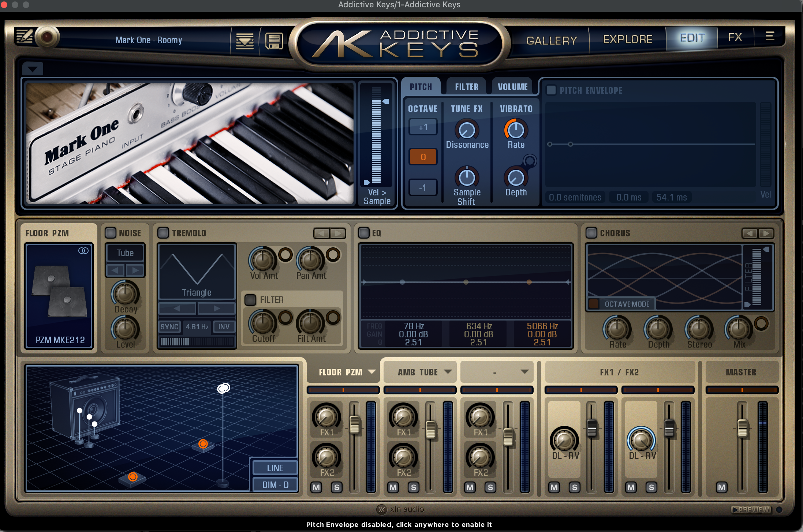
Task: Adjust the noise Decay knob
Action: point(125,293)
